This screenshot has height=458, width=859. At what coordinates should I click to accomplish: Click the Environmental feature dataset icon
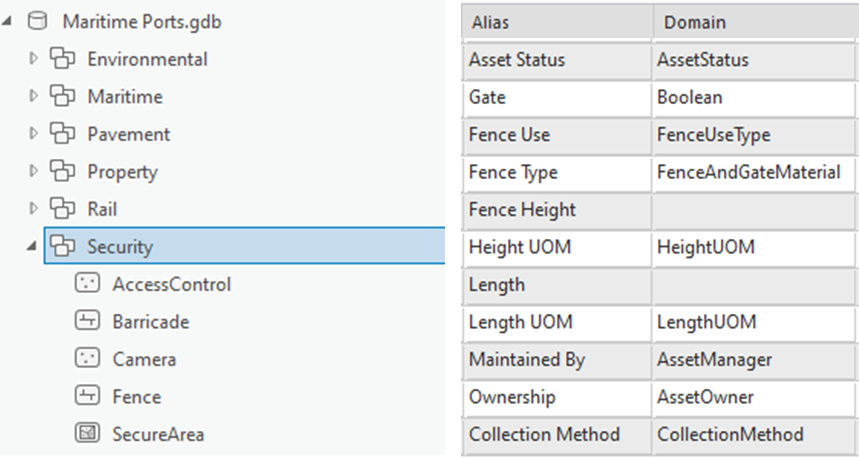click(63, 59)
